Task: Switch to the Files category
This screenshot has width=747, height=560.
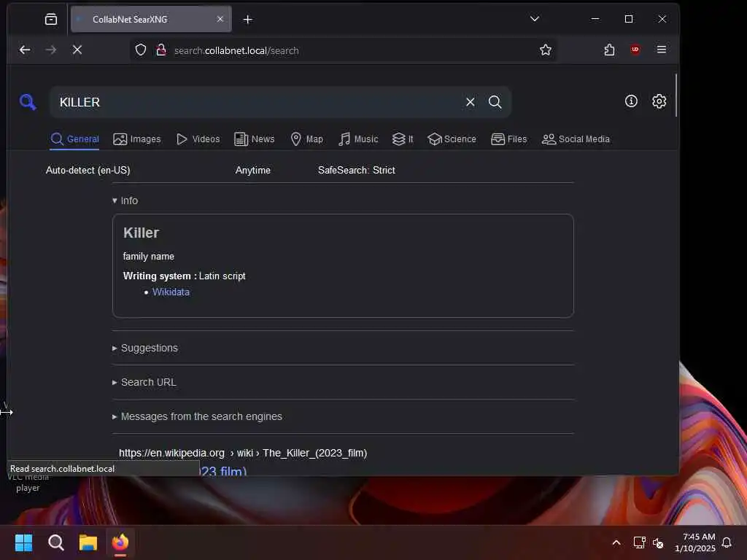Action: click(x=508, y=139)
